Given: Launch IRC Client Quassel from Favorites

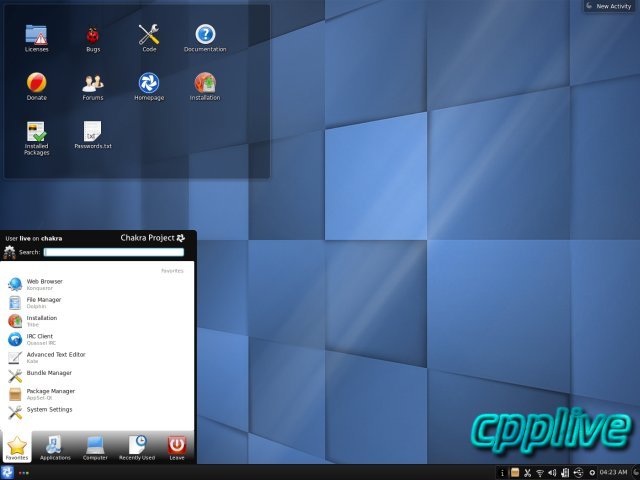Looking at the screenshot, I should [x=97, y=339].
